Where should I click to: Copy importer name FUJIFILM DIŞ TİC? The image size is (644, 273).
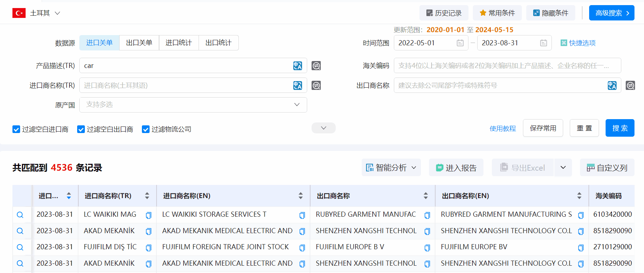148,248
